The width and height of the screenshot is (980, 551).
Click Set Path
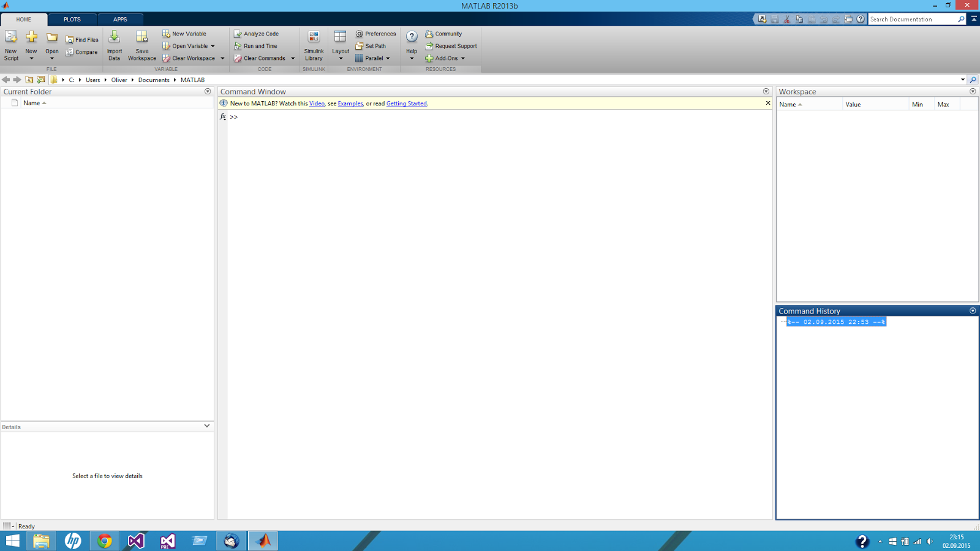371,46
